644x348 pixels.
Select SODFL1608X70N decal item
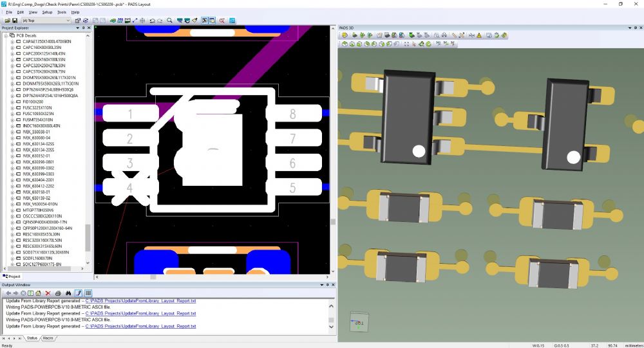point(37,259)
